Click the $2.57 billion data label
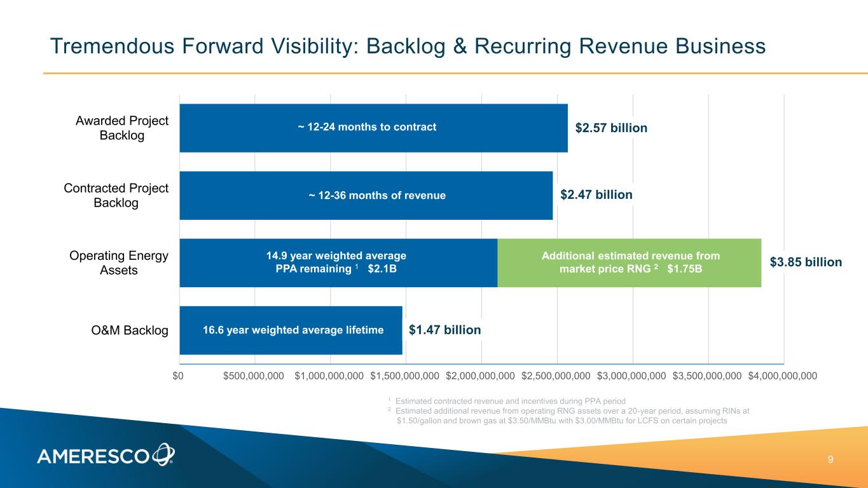This screenshot has height=488, width=868. tap(611, 128)
